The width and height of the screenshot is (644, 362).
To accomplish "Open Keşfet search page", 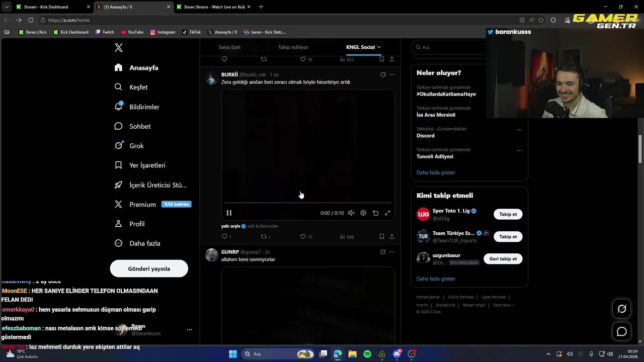I will 131,87.
